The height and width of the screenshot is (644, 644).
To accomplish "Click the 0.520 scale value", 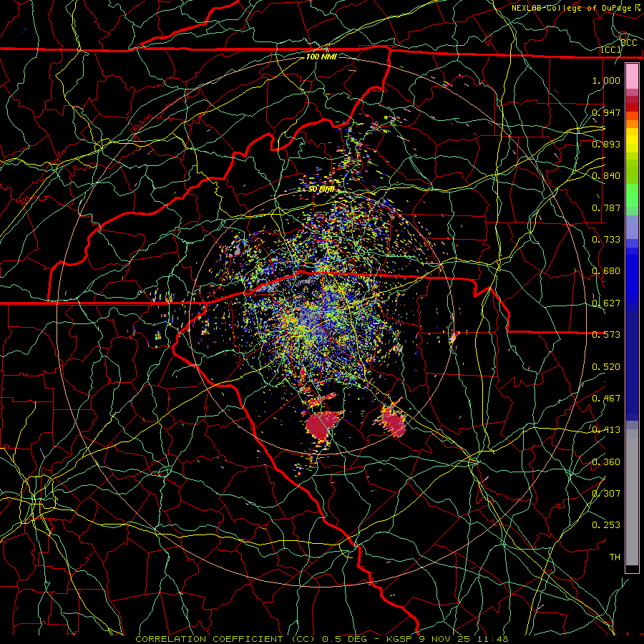I will pos(606,367).
